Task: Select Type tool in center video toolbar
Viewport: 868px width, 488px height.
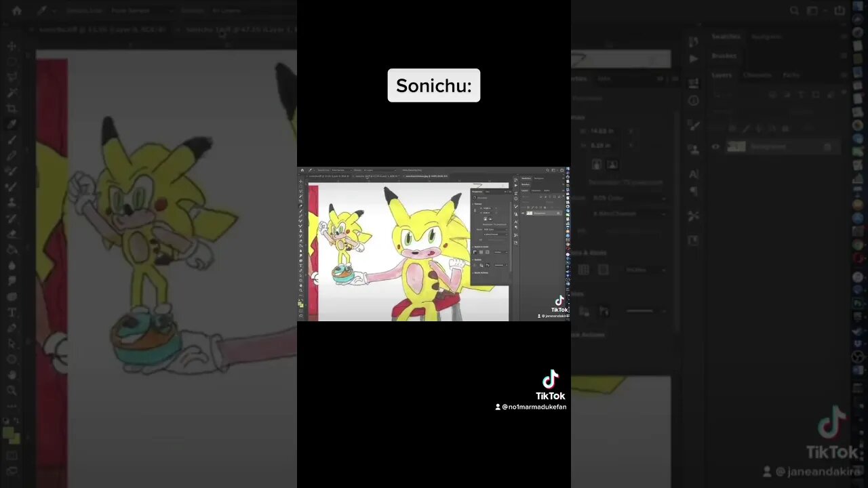Action: (300, 265)
